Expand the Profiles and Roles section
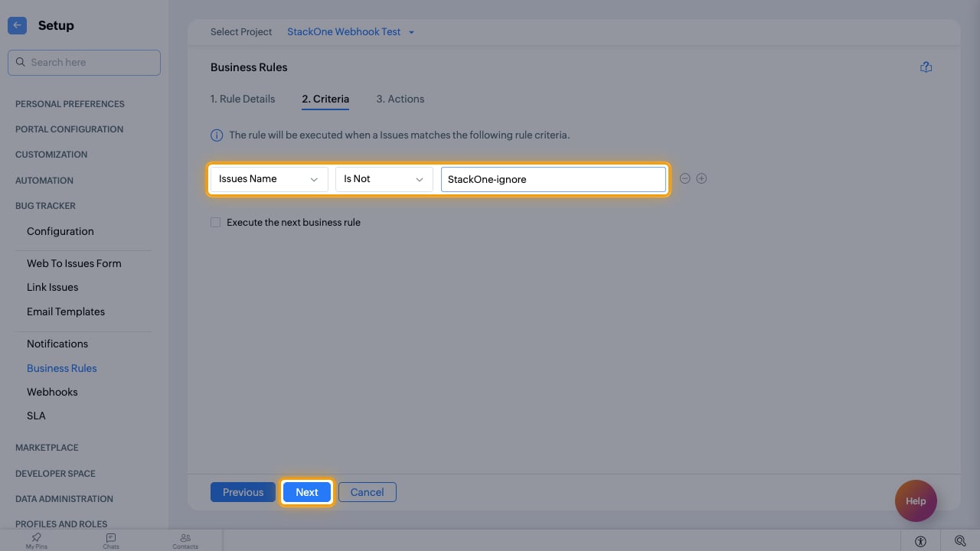The height and width of the screenshot is (551, 980). click(x=61, y=524)
